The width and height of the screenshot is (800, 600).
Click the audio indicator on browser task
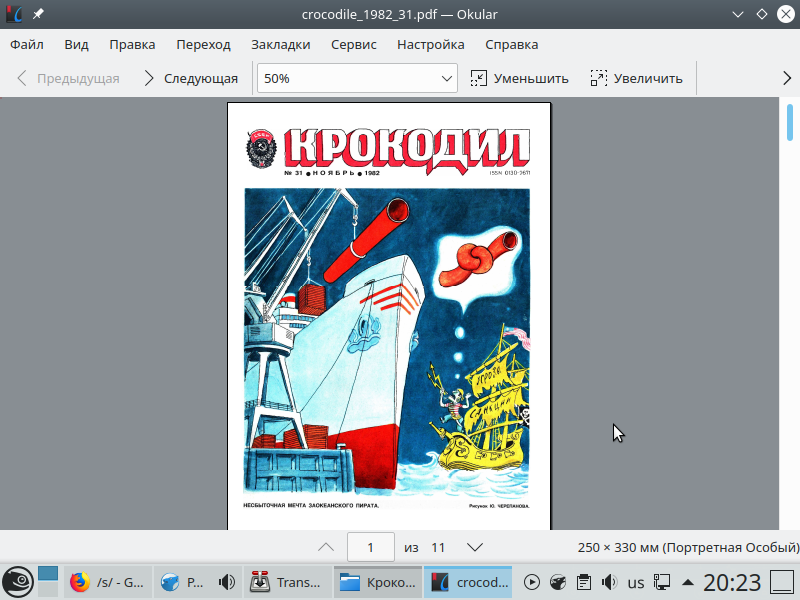click(x=227, y=582)
